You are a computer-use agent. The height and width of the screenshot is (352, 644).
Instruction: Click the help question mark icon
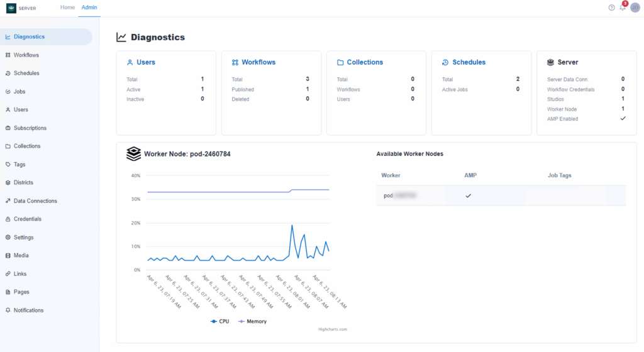(x=611, y=8)
